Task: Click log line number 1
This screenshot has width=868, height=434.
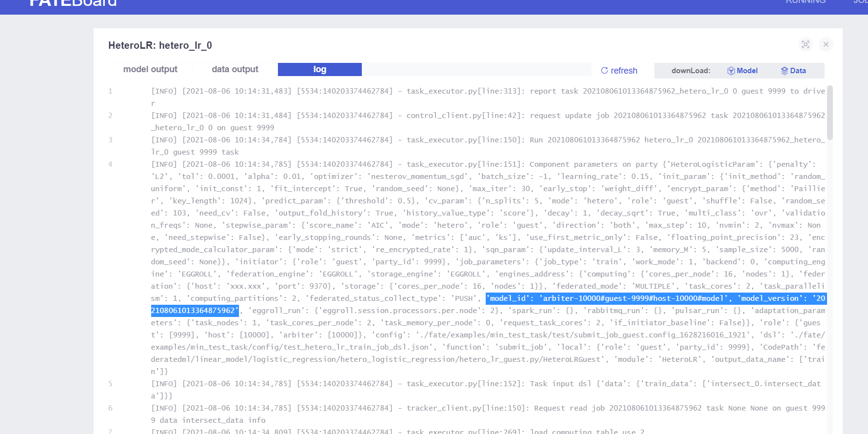Action: click(x=110, y=91)
